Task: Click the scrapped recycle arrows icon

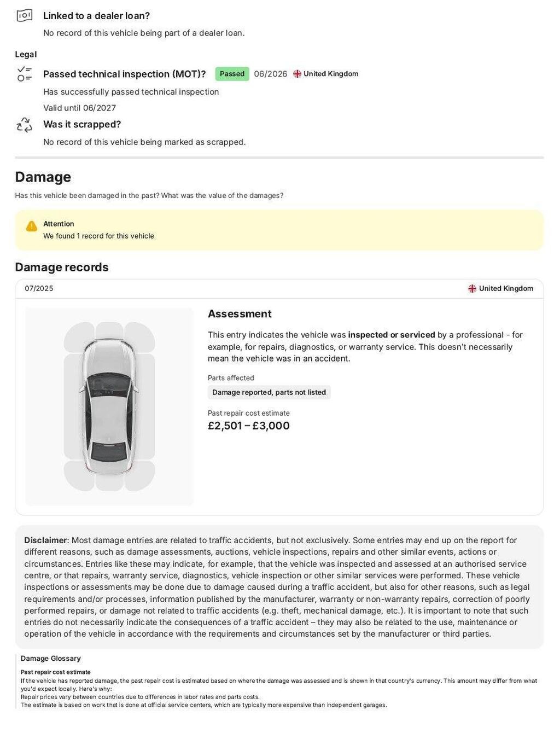Action: [x=25, y=125]
